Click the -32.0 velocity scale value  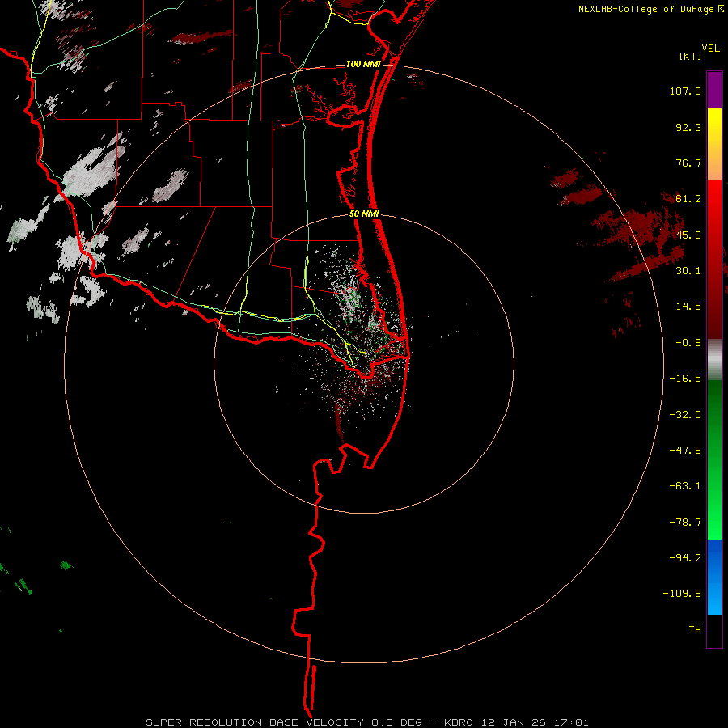[x=685, y=415]
